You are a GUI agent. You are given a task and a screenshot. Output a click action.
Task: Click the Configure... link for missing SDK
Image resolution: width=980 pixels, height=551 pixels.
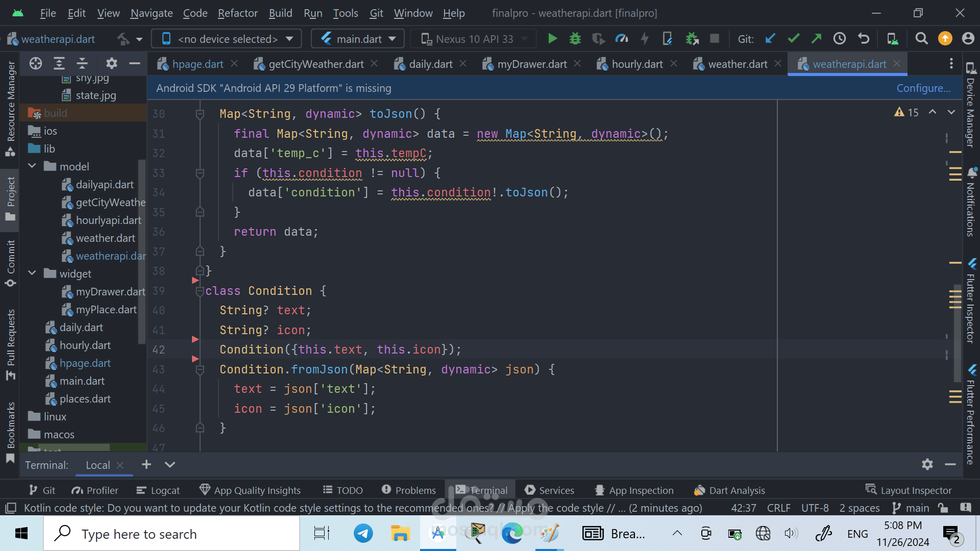[x=923, y=88]
